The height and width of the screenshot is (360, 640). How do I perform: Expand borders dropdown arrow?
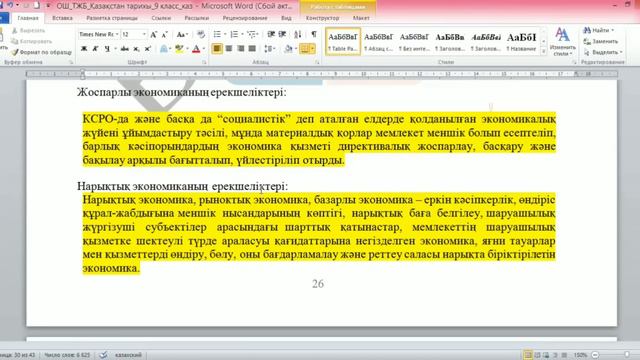point(313,49)
